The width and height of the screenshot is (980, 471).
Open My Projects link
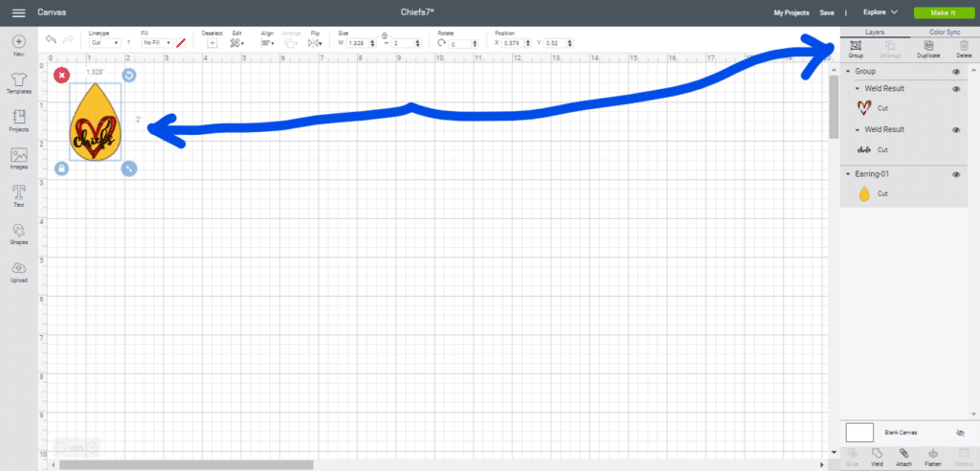(x=791, y=12)
